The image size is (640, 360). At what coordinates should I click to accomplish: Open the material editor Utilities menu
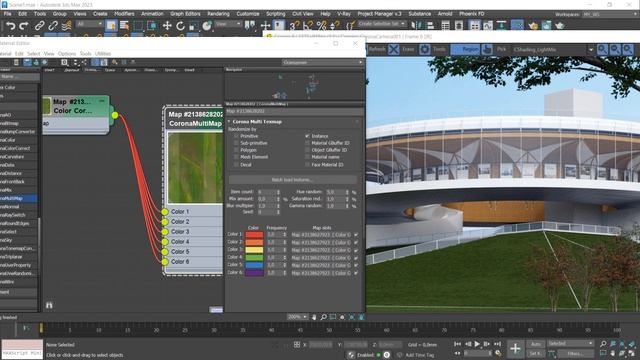[103, 53]
